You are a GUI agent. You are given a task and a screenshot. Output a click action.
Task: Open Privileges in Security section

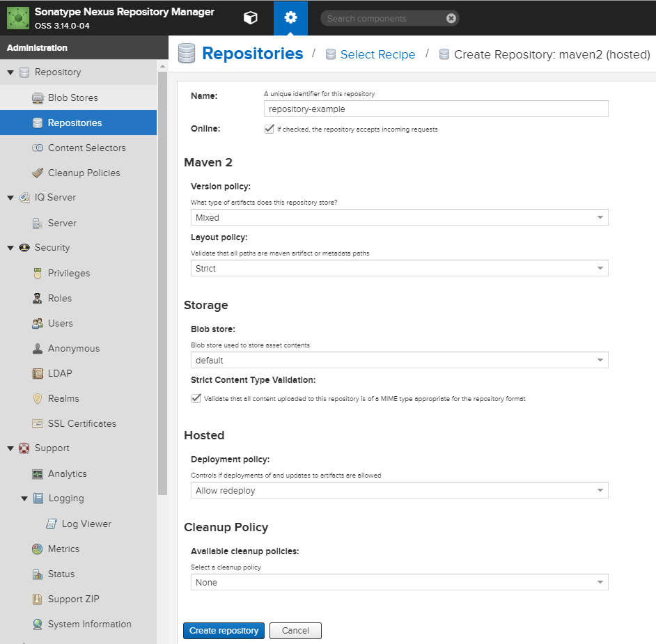pyautogui.click(x=78, y=273)
